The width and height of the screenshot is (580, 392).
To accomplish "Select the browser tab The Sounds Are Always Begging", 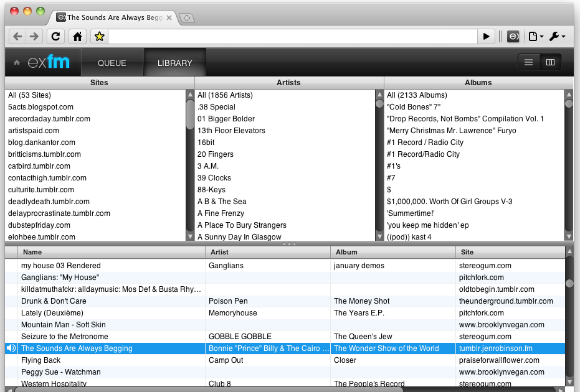I will 114,17.
